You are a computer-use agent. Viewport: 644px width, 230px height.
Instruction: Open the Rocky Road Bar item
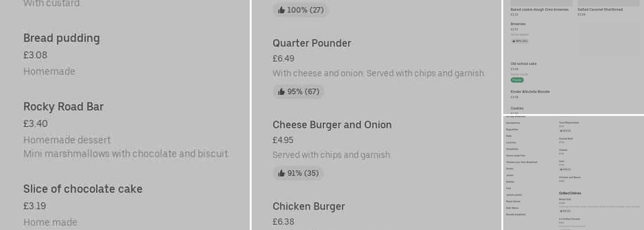coord(63,107)
